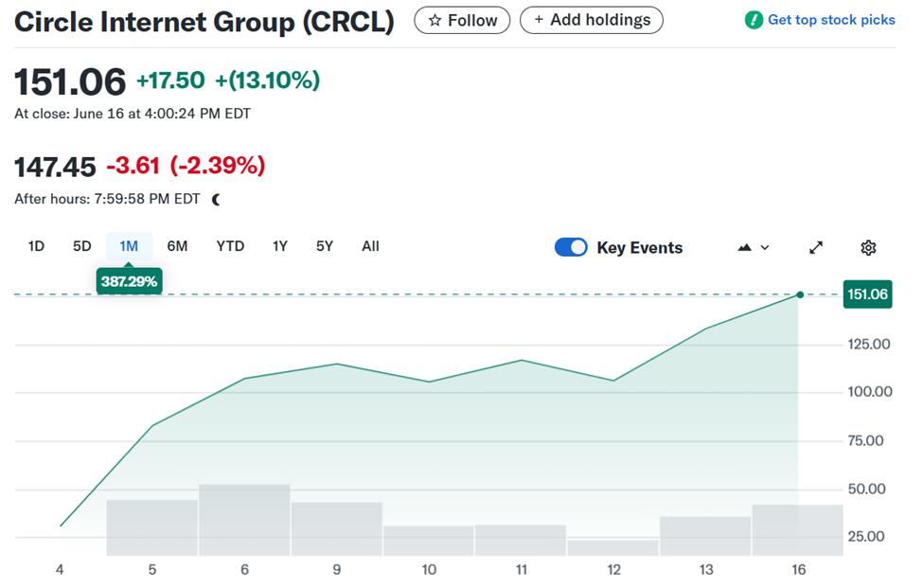Click the Follow button
Image resolution: width=923 pixels, height=588 pixels.
pyautogui.click(x=462, y=20)
